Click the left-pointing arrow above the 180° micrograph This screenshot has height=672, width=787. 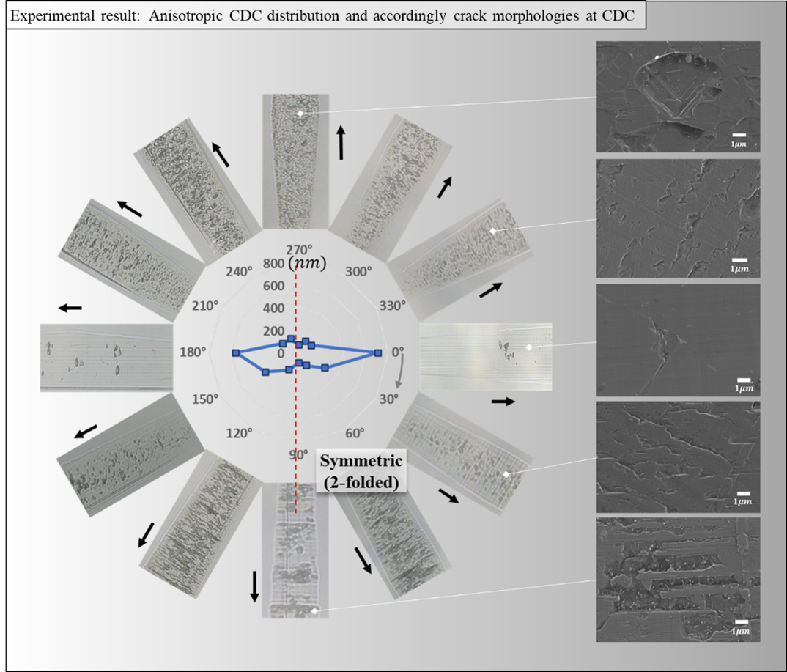tap(70, 308)
